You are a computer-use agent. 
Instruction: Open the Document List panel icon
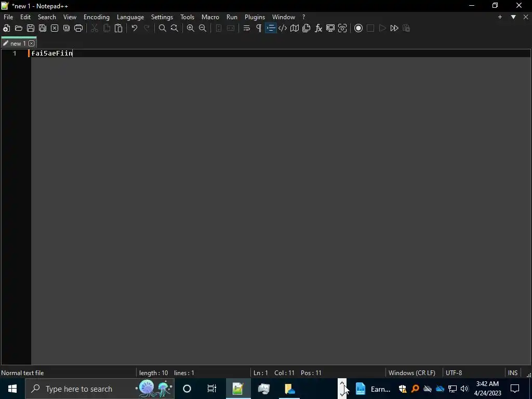click(x=307, y=28)
